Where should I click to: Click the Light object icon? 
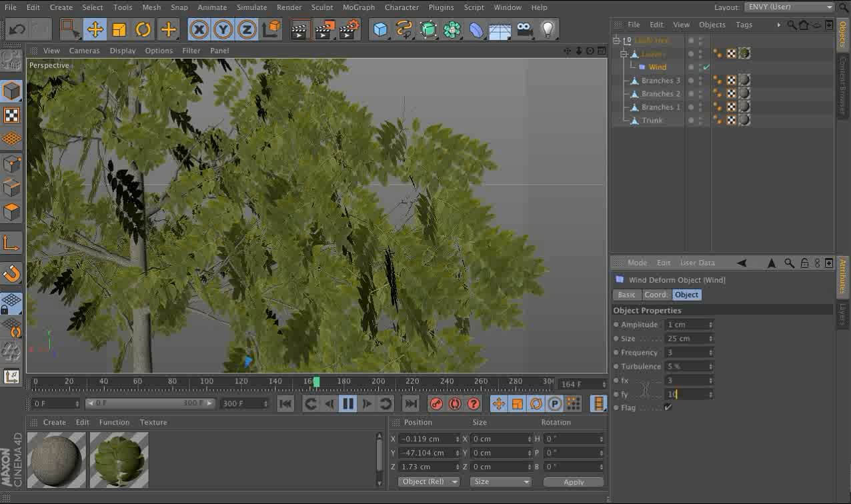click(x=548, y=29)
